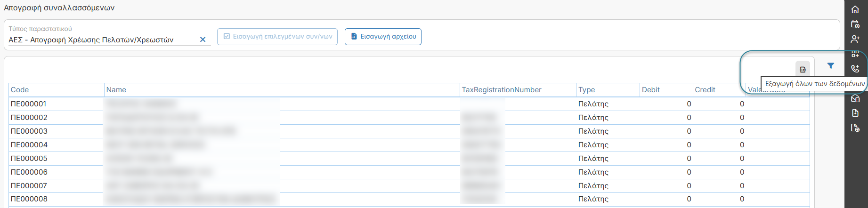Select row ΠΕ000003
868x208 pixels.
point(409,131)
